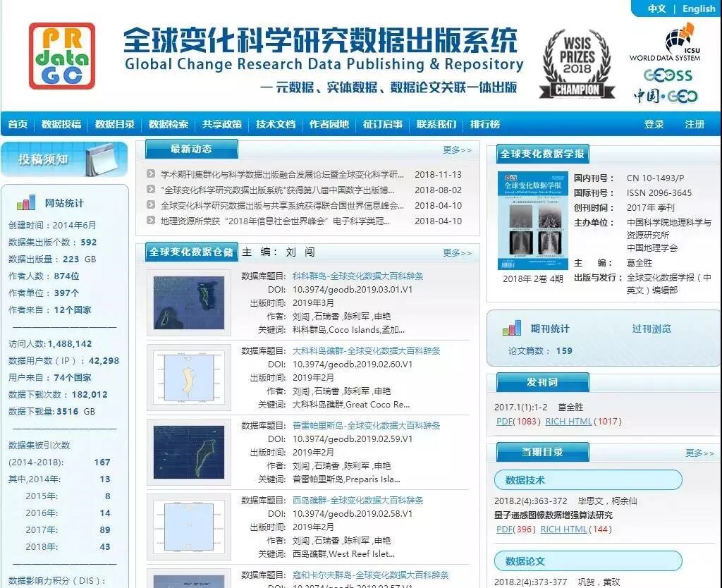Open 数据检索 menu item
Image resolution: width=722 pixels, height=588 pixels.
pos(168,124)
